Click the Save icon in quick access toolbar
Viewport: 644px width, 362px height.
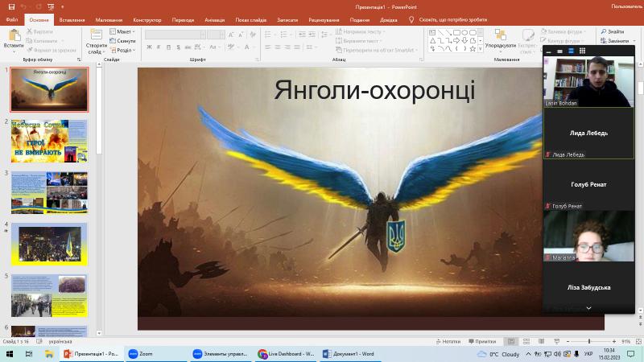11,6
